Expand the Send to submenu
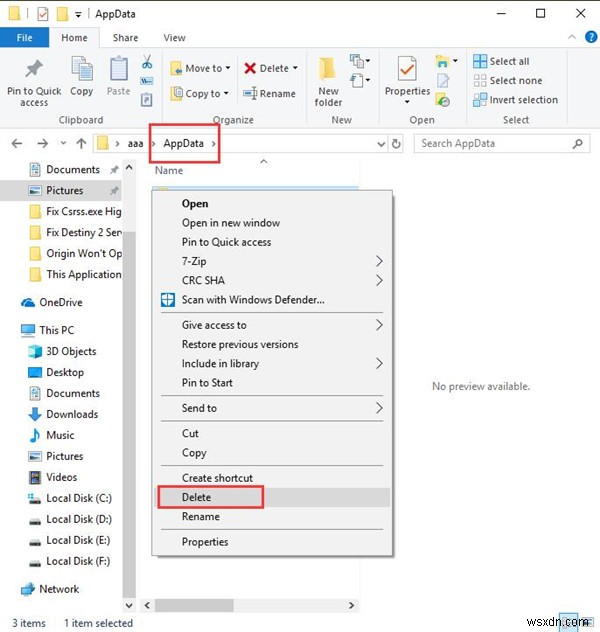This screenshot has height=632, width=600. tap(379, 408)
